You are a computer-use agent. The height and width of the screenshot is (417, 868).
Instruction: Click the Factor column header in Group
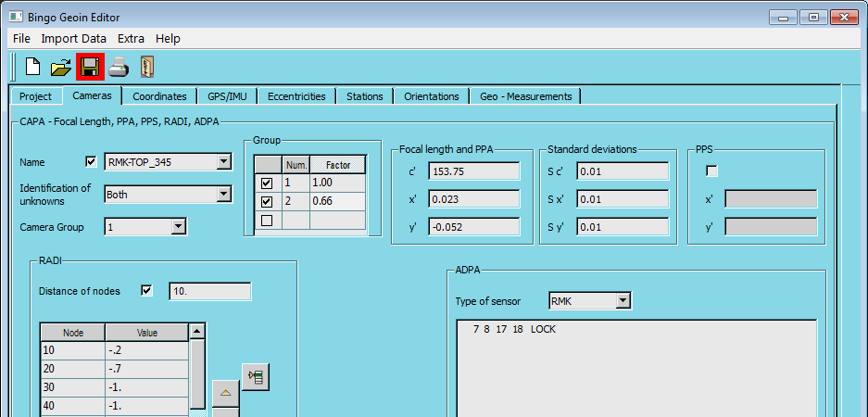click(338, 165)
